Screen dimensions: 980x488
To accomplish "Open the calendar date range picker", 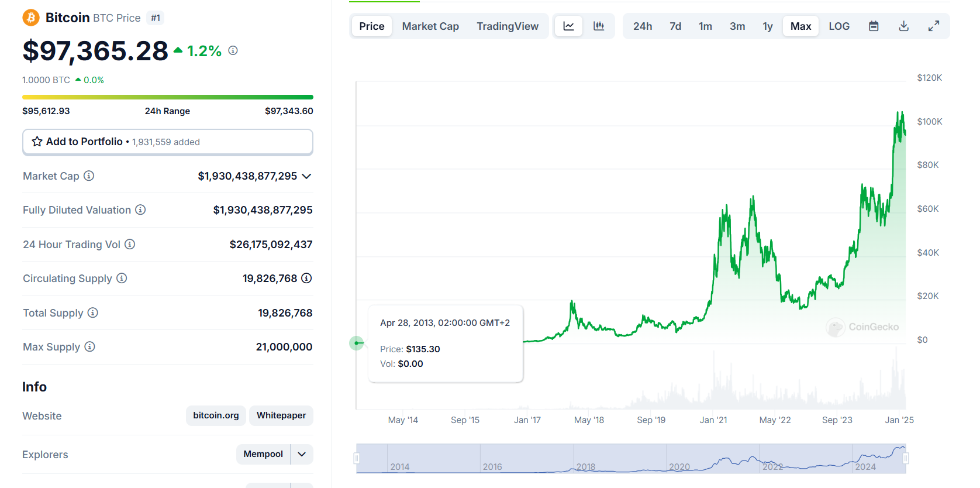I will click(874, 26).
